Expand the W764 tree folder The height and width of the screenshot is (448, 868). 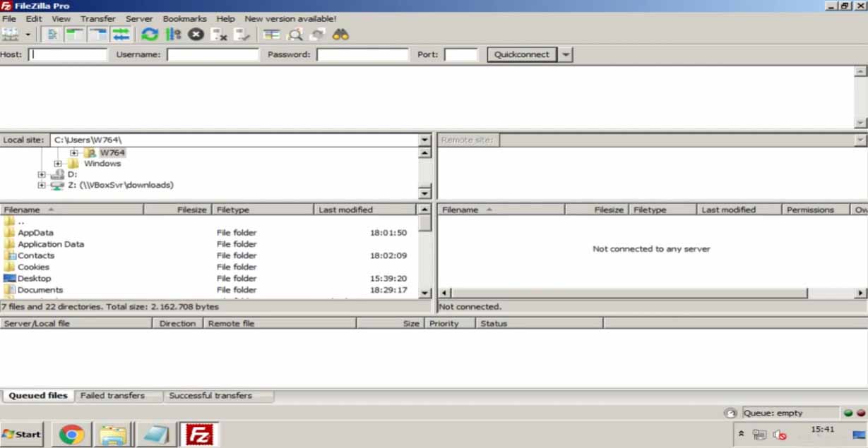click(74, 152)
